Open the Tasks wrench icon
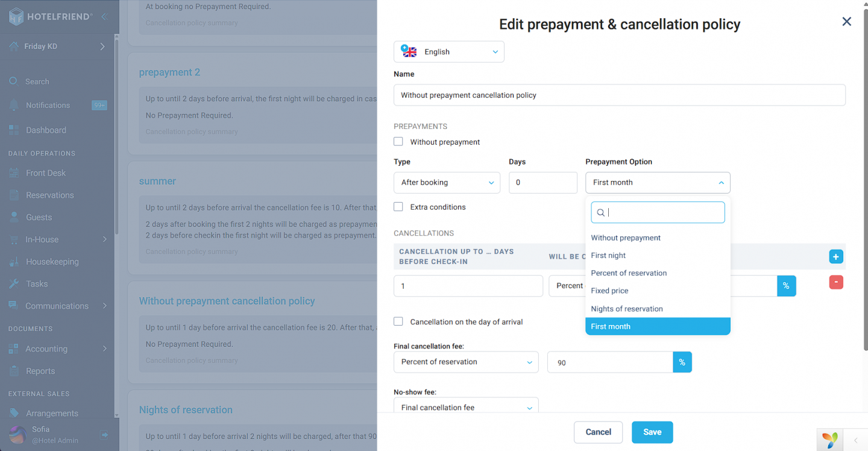 [x=14, y=284]
